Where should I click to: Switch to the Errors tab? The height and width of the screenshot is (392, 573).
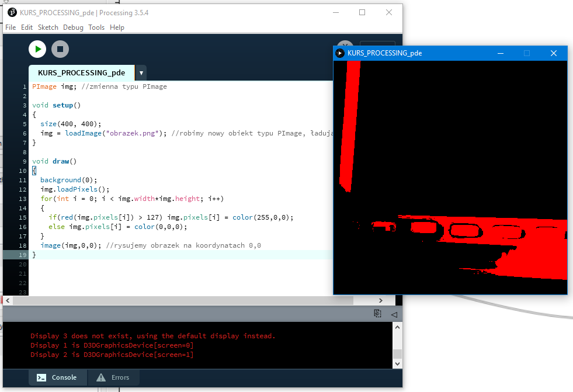click(114, 377)
